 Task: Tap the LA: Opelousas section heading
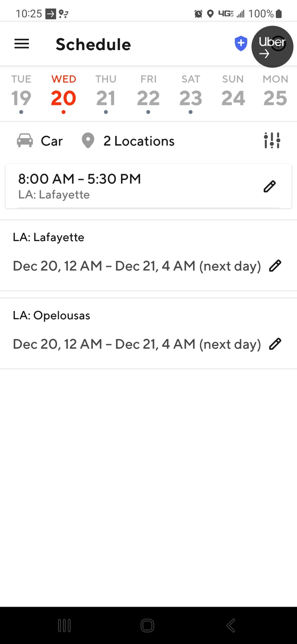point(52,315)
